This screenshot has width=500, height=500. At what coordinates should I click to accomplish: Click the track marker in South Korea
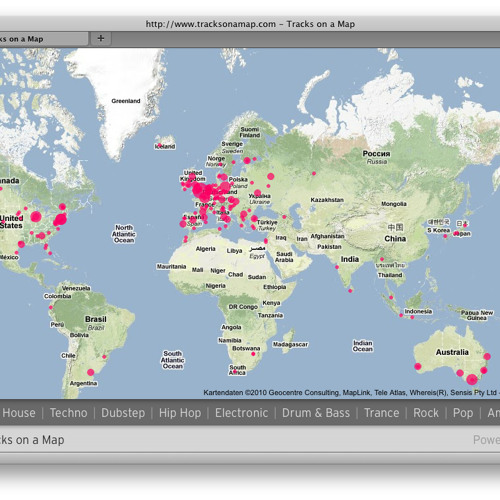(445, 236)
